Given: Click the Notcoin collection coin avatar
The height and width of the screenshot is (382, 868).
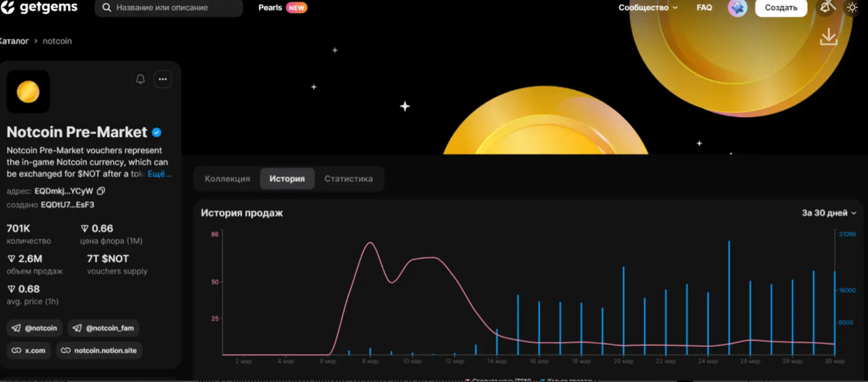Looking at the screenshot, I should point(28,91).
